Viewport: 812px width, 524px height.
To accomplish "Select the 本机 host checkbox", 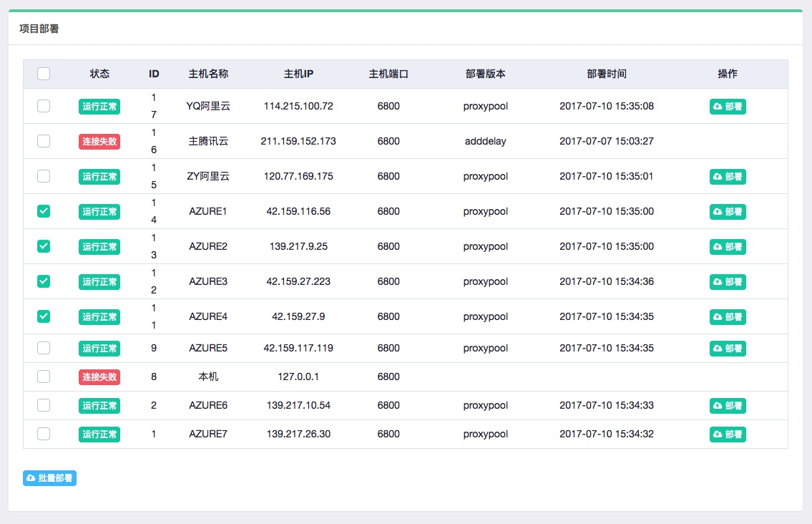I will pyautogui.click(x=44, y=377).
